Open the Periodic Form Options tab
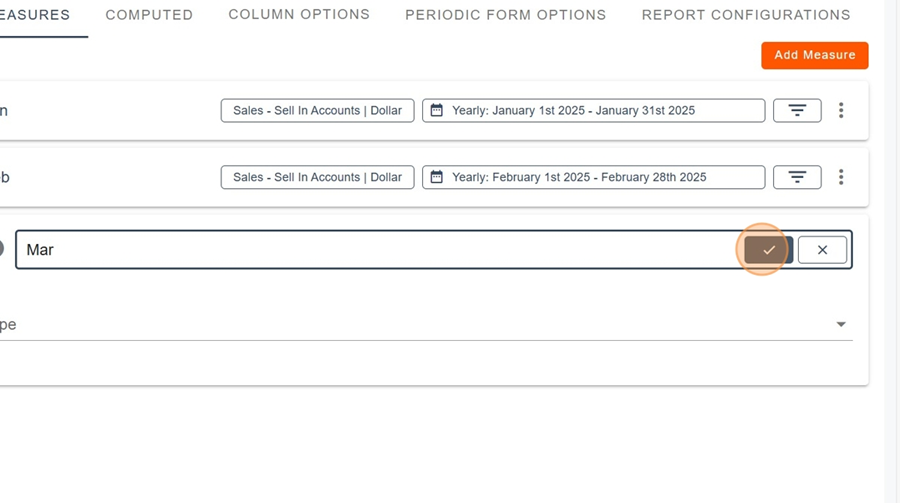900x503 pixels. pyautogui.click(x=506, y=15)
